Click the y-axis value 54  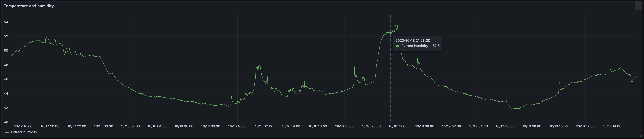pos(6,22)
